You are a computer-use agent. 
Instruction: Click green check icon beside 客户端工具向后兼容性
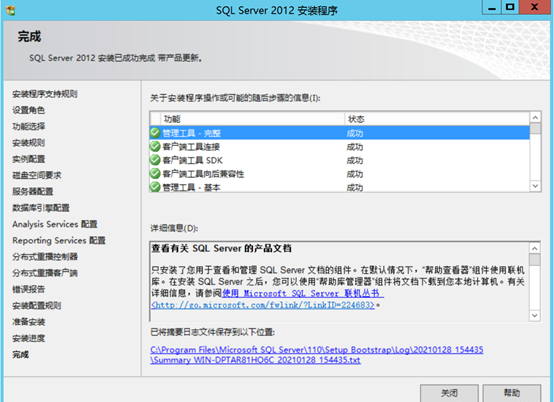(155, 173)
